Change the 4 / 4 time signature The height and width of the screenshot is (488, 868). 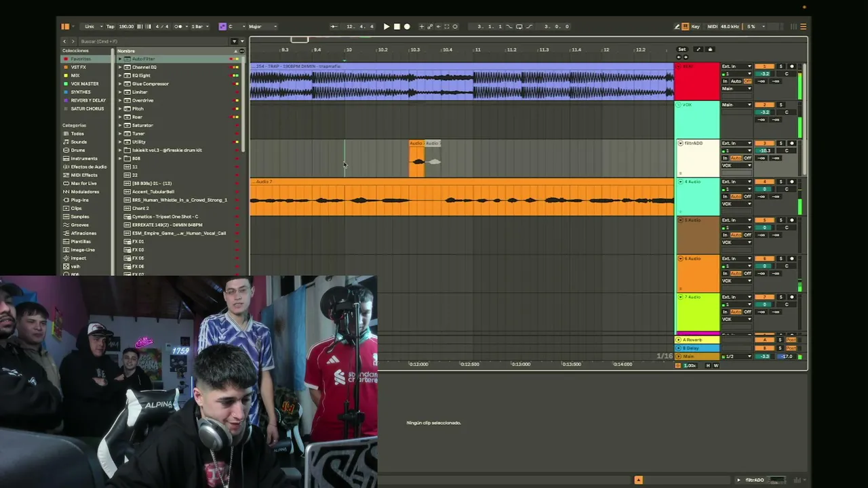(x=162, y=26)
